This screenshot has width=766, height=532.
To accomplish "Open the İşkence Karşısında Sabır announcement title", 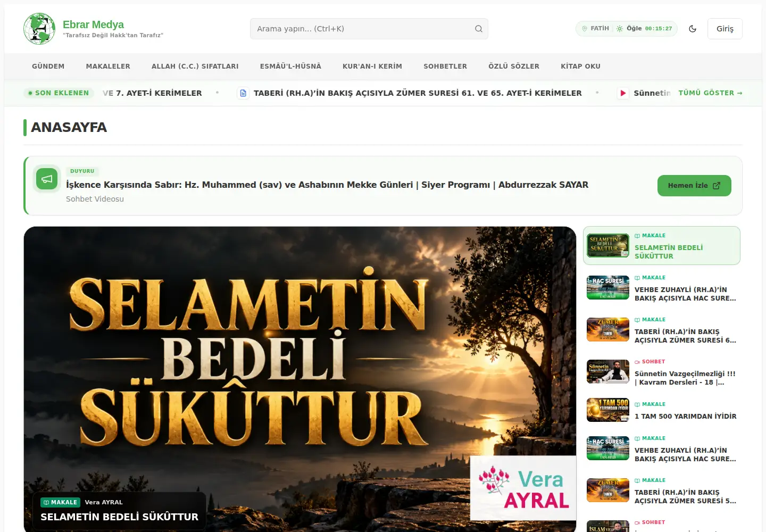I will point(327,185).
